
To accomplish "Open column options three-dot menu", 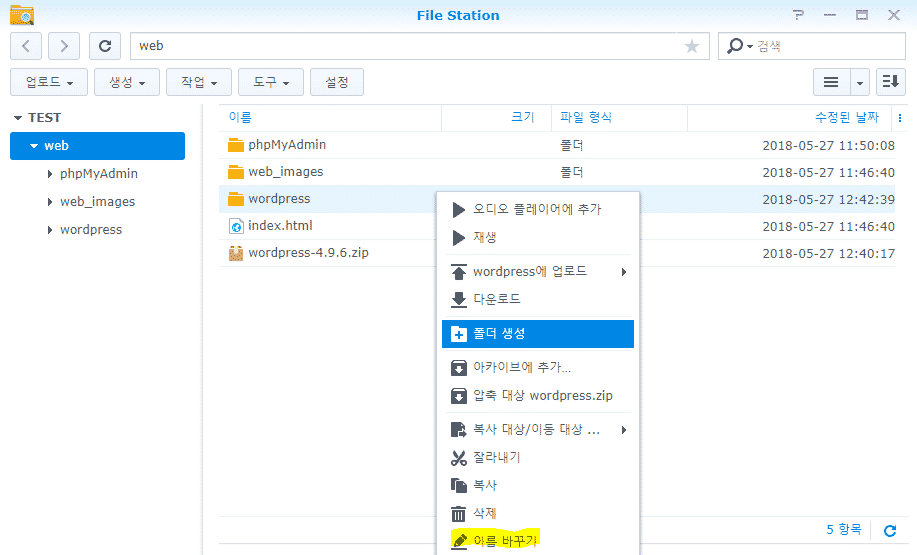I will click(x=900, y=118).
